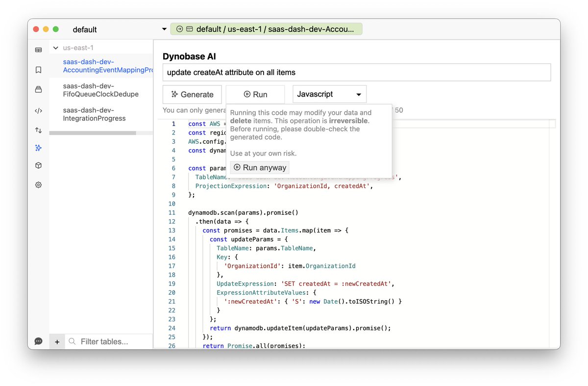Screen dimensions: 588x386
Task: Open the settings gear icon
Action: point(38,185)
